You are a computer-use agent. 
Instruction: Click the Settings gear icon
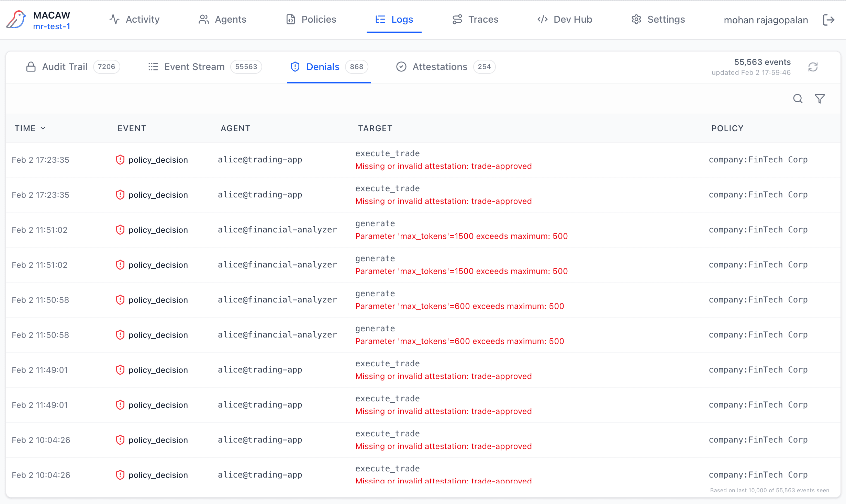[x=636, y=20]
